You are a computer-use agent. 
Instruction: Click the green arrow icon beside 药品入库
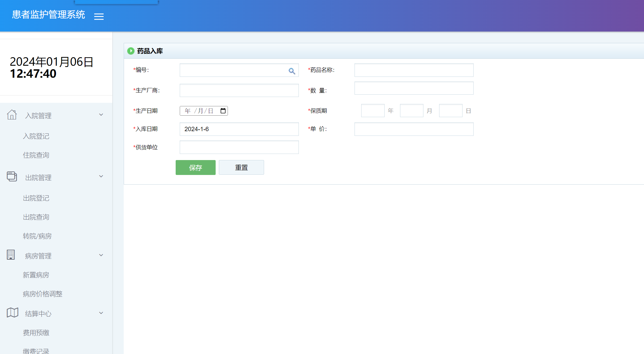131,51
